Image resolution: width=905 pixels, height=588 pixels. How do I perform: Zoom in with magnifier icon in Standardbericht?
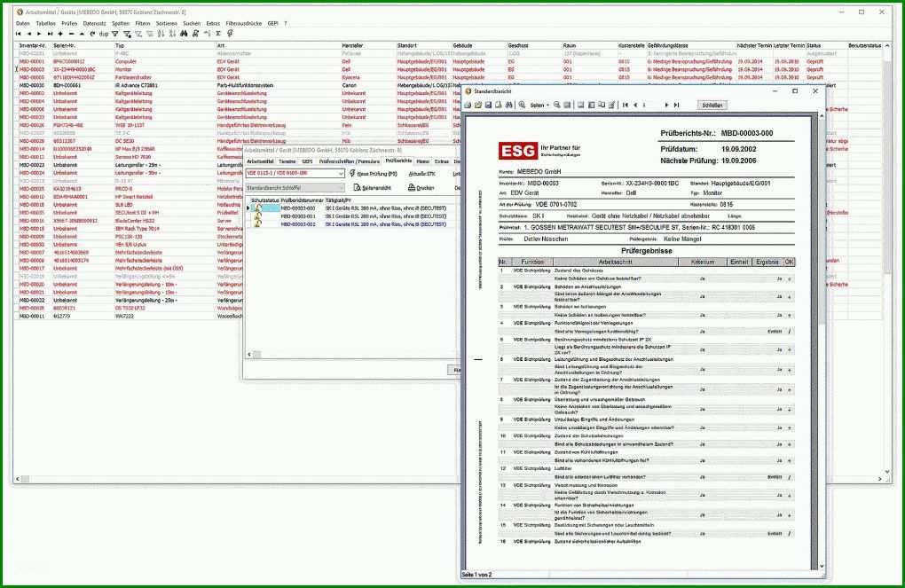522,105
